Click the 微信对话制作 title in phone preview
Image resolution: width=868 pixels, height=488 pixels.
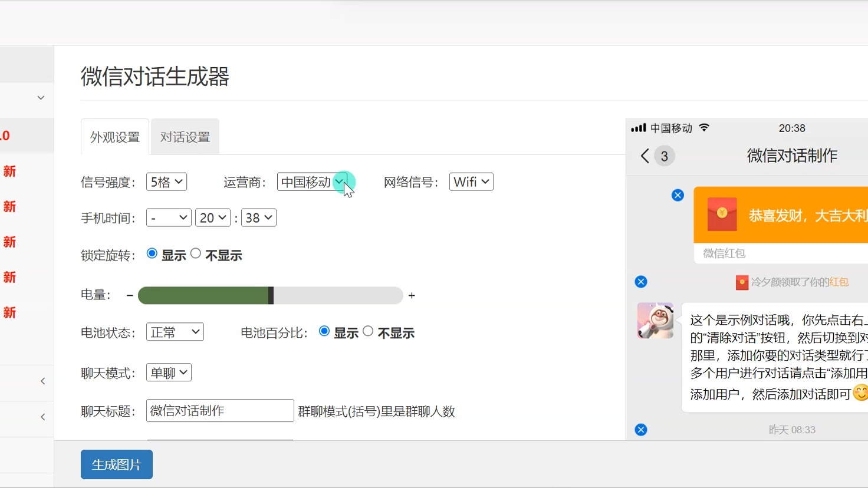coord(792,156)
